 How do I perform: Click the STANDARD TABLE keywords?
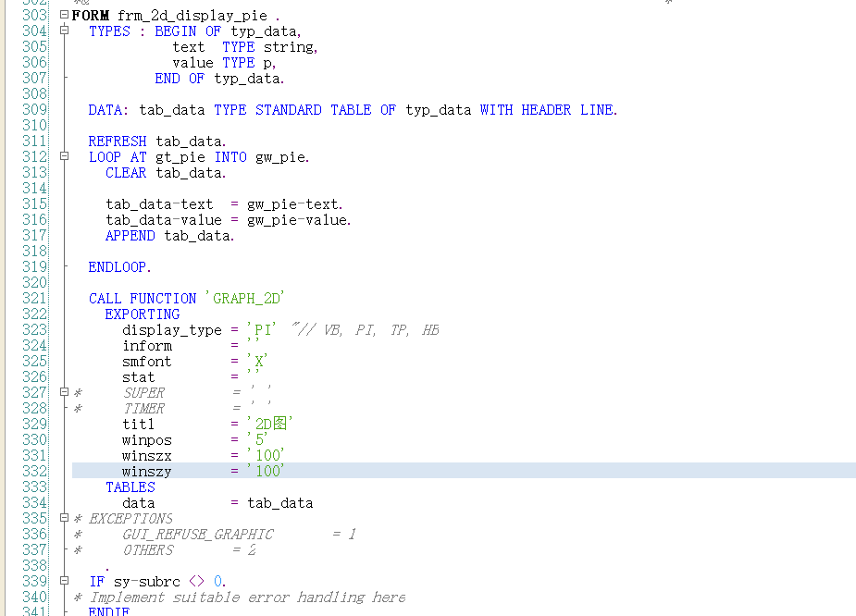(314, 110)
